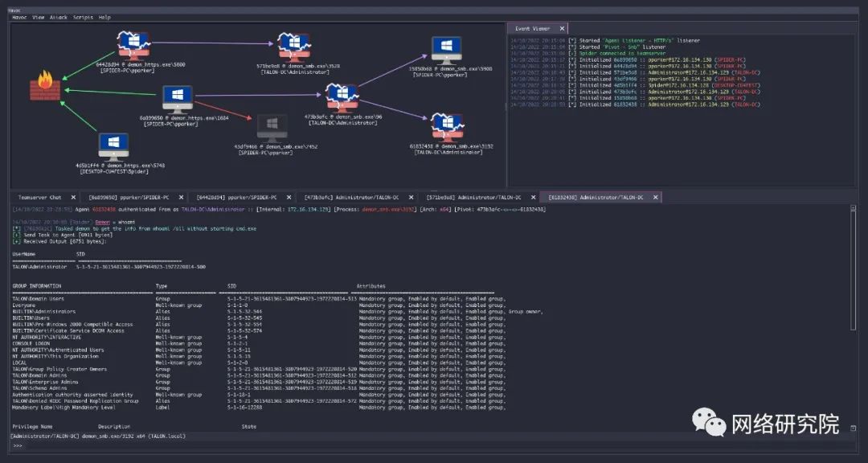Select agent 61832438 demon_smb.exe node icon
The image size is (868, 463).
(x=448, y=128)
